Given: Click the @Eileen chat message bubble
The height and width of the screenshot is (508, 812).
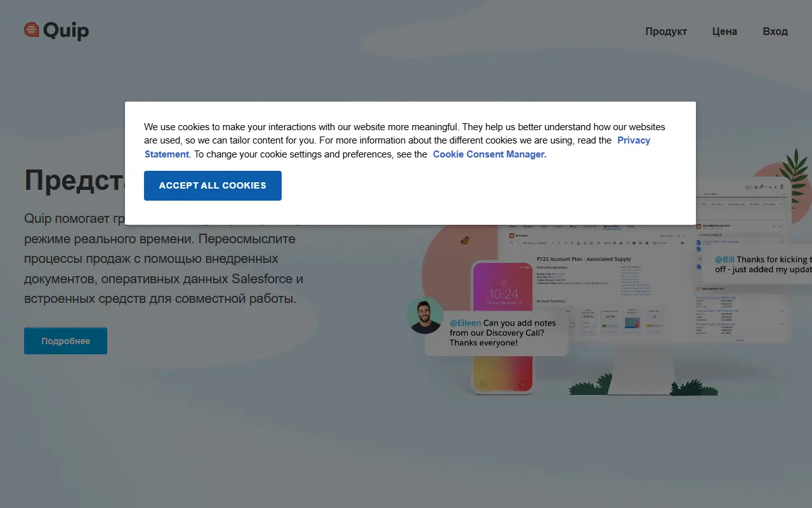Looking at the screenshot, I should pos(497,333).
